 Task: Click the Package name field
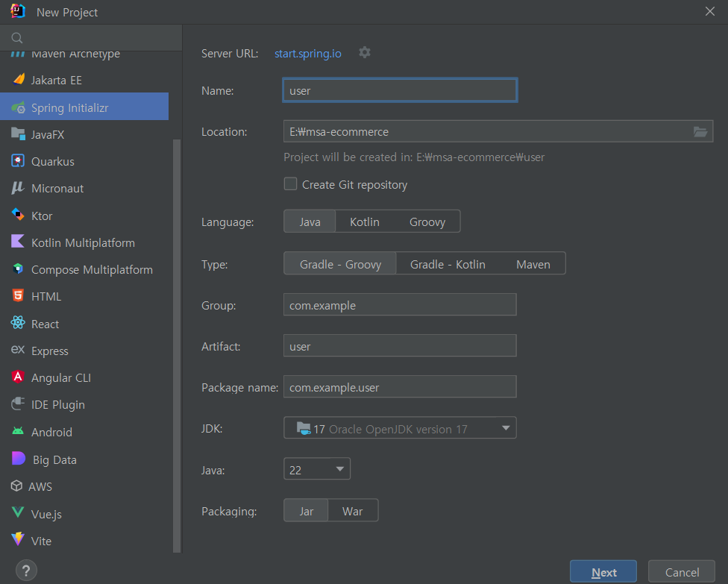(x=400, y=386)
